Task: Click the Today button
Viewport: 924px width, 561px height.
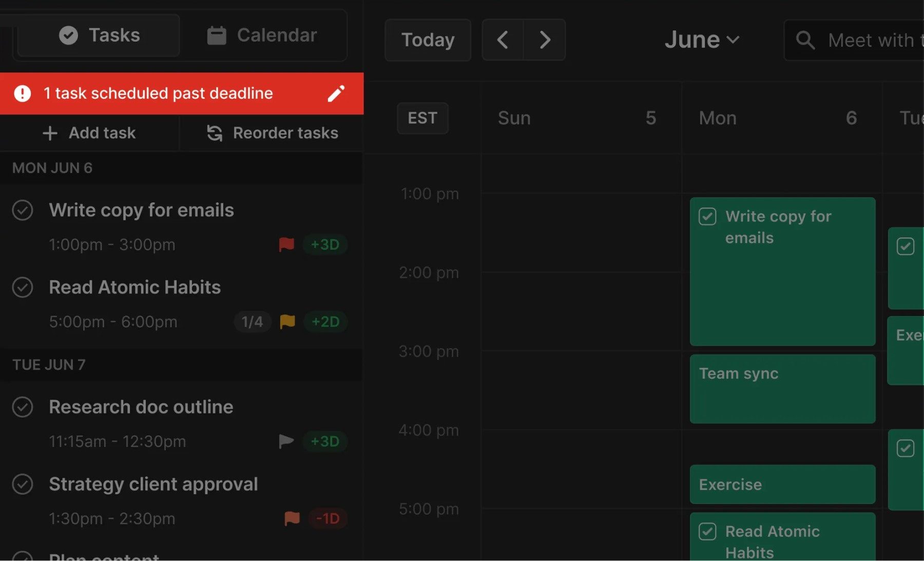Action: [x=428, y=40]
